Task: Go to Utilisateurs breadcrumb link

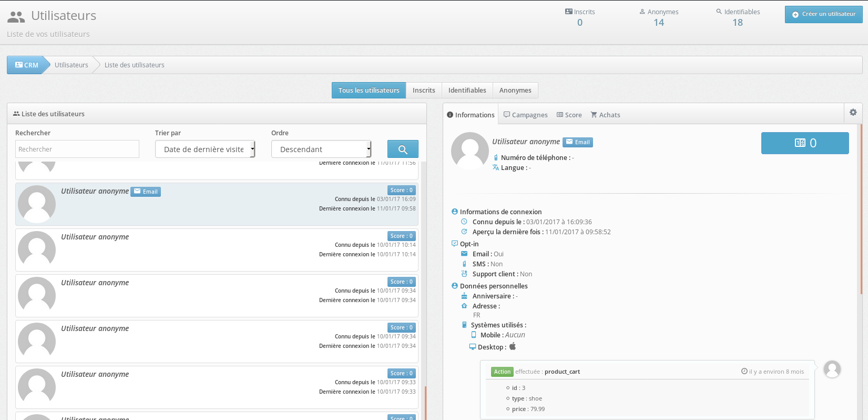Action: tap(72, 65)
